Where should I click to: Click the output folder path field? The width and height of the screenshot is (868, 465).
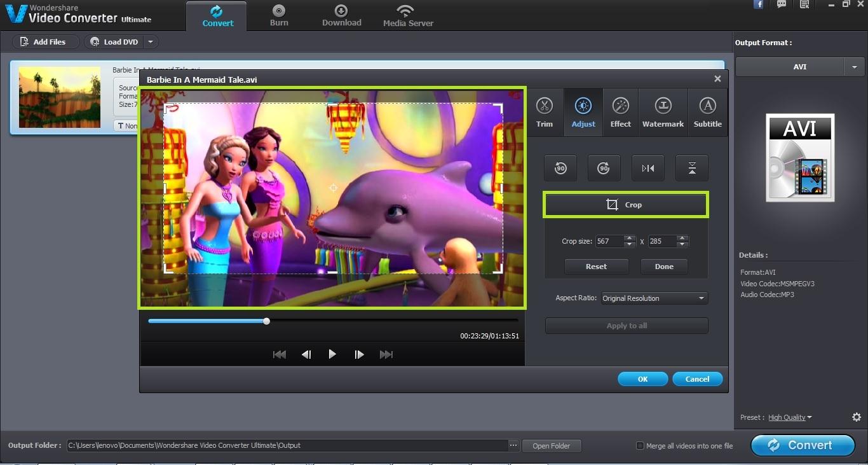(x=287, y=445)
